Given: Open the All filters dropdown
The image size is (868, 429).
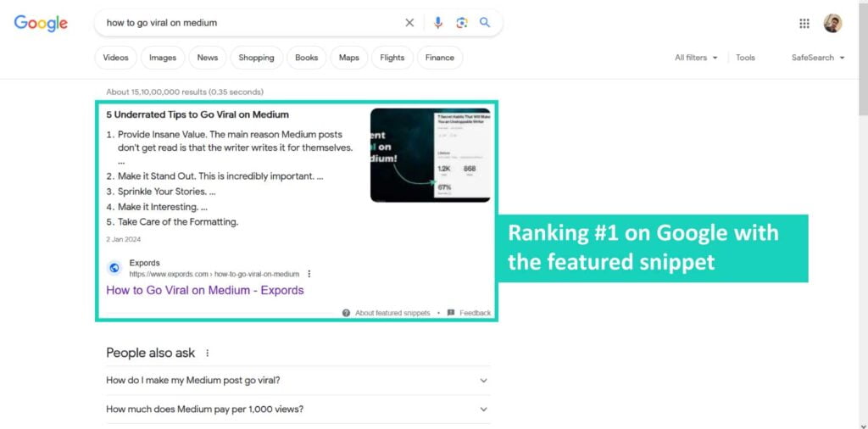Looking at the screenshot, I should coord(696,58).
